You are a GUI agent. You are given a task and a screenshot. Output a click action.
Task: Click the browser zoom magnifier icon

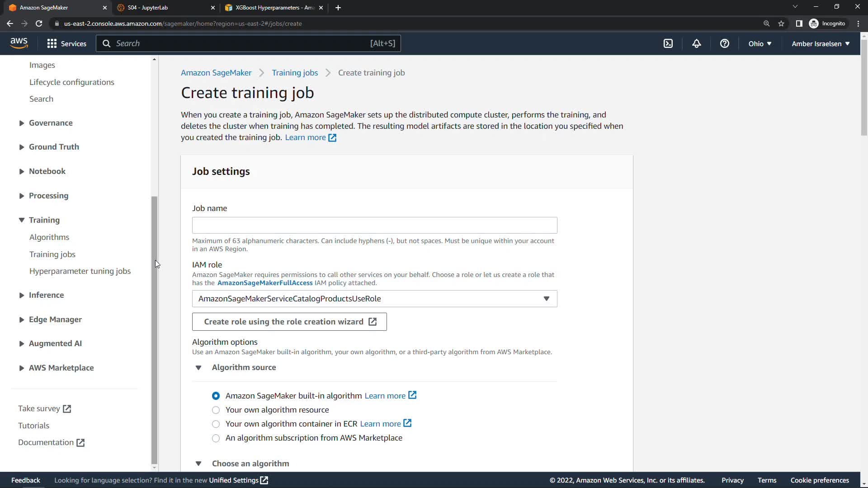point(767,23)
